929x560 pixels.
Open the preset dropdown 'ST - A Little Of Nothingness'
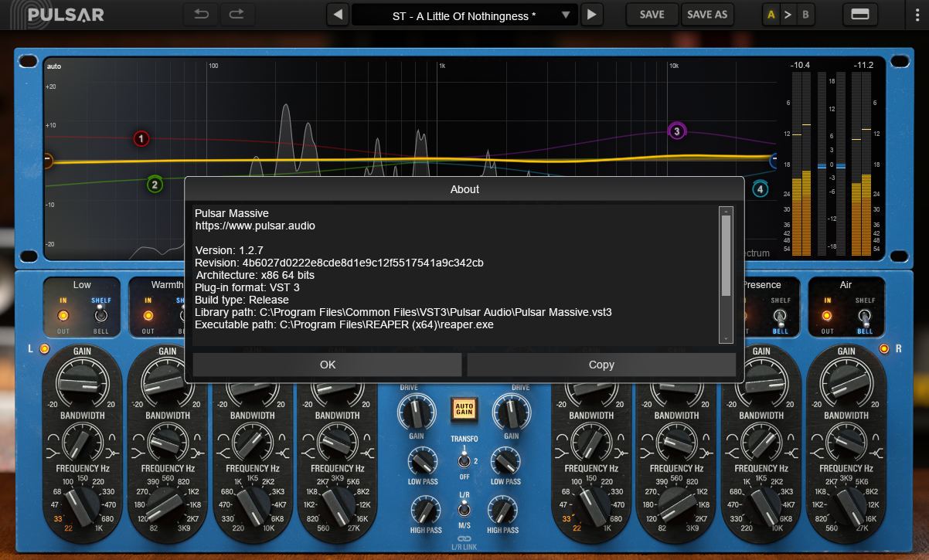[464, 15]
